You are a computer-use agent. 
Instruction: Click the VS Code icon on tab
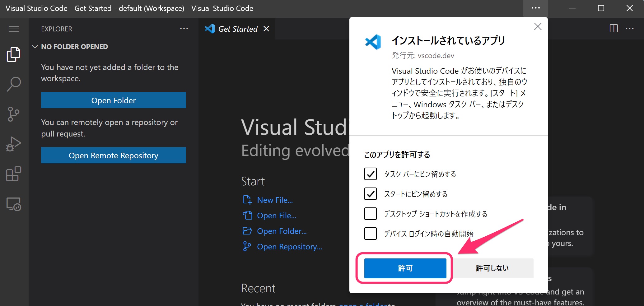click(x=210, y=29)
